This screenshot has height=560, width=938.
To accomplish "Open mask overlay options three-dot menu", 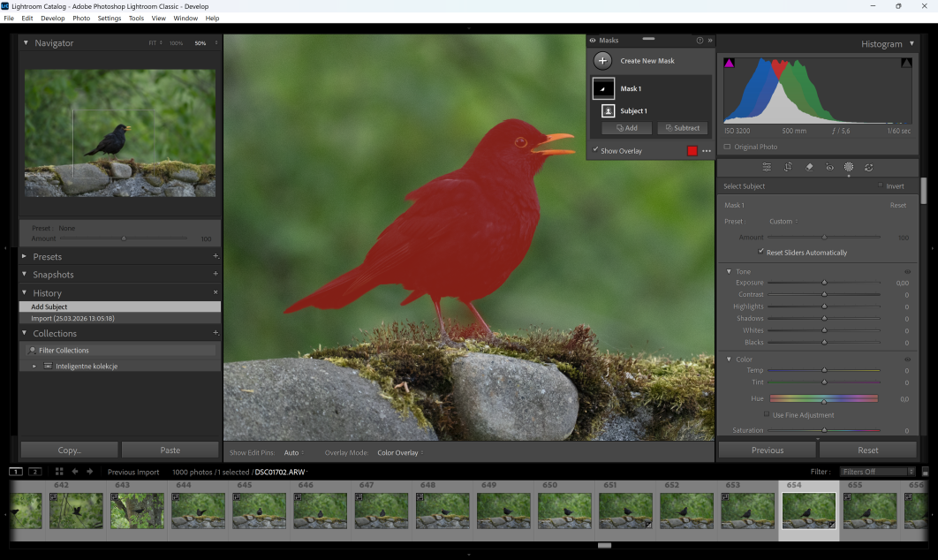I will [707, 151].
